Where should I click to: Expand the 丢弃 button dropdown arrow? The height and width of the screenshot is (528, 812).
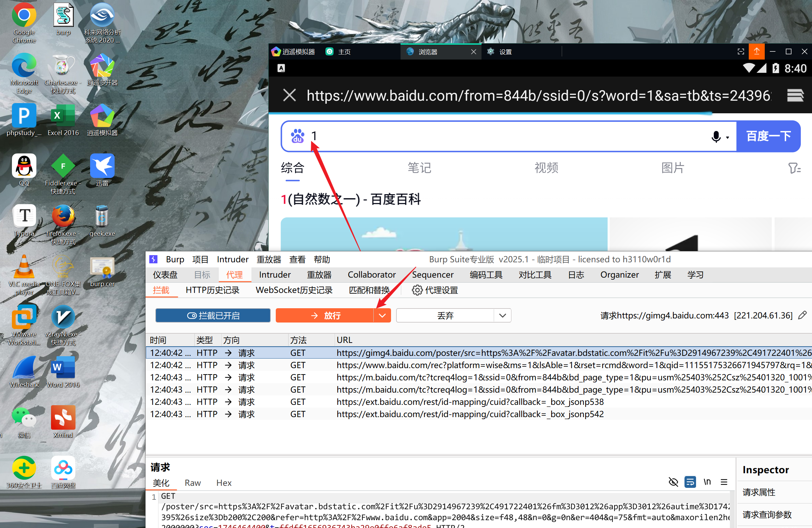point(503,315)
